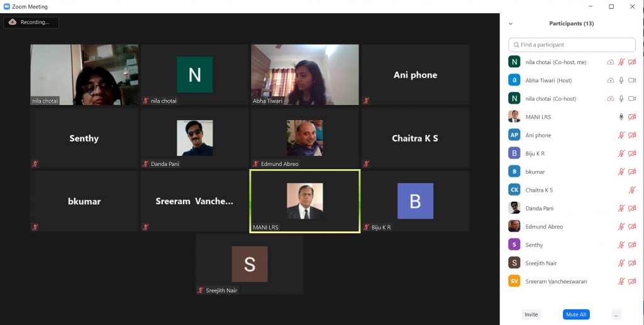The width and height of the screenshot is (644, 325).
Task: Click the SV avatar of Sreeram Vancheeswaran
Action: pyautogui.click(x=514, y=281)
